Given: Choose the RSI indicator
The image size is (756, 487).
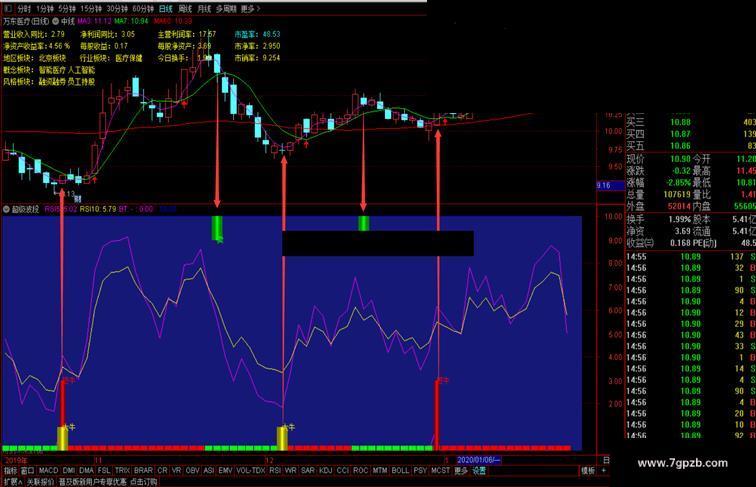Looking at the screenshot, I should click(275, 471).
